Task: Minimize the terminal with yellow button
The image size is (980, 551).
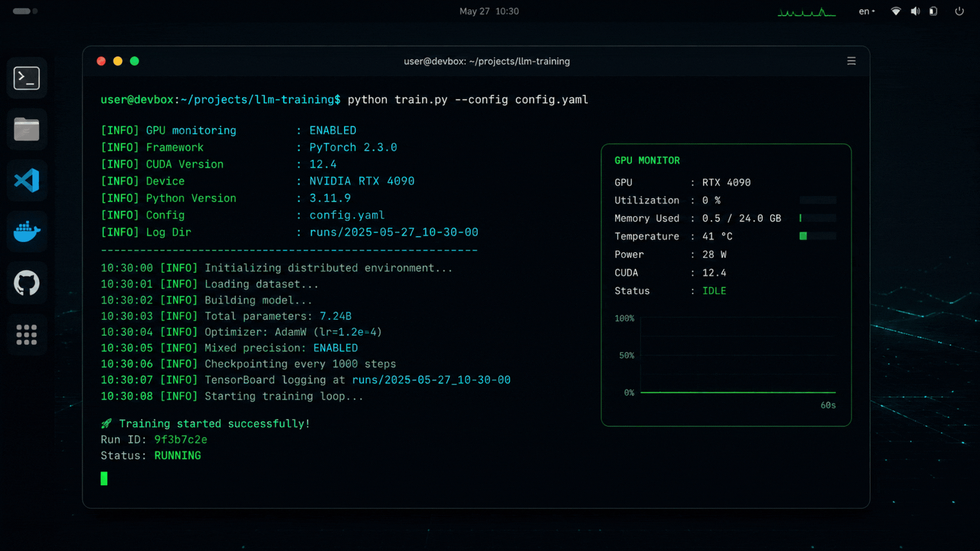Action: [x=118, y=61]
